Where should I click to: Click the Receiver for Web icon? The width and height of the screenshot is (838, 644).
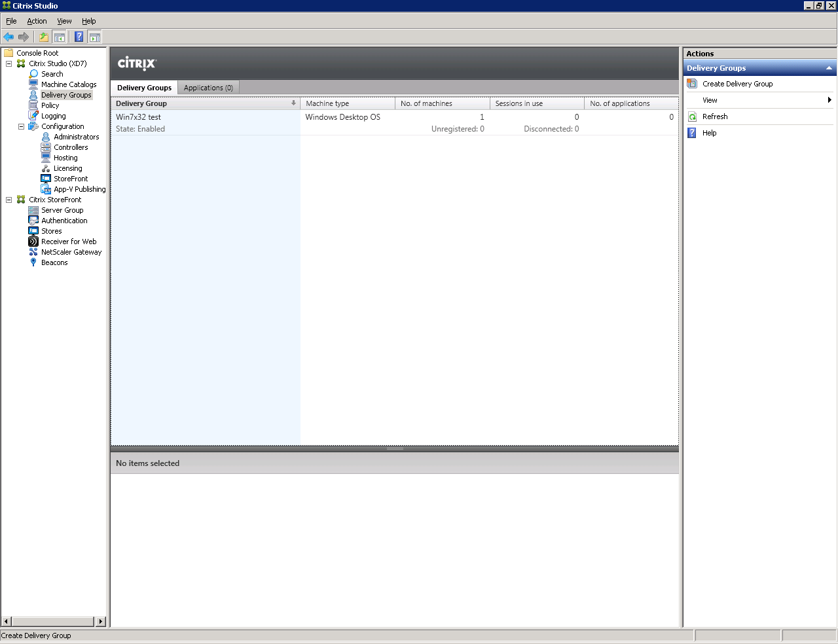[x=33, y=241]
